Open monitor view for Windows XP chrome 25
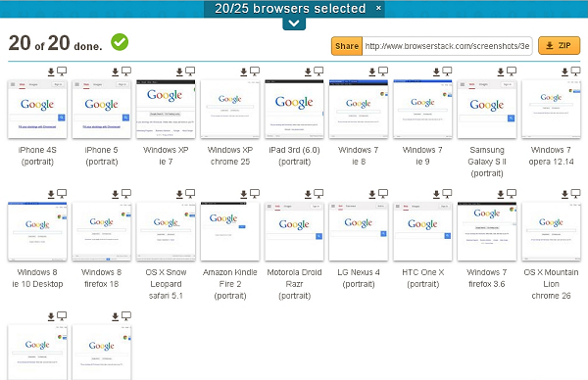Screen dimensions: 588x380 pos(255,71)
